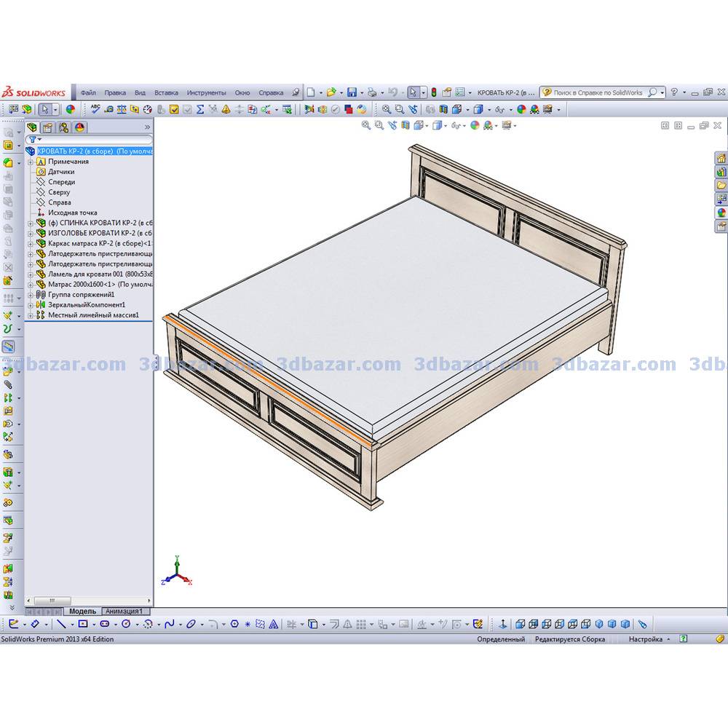
Task: Open the Вставка menu
Action: click(166, 93)
